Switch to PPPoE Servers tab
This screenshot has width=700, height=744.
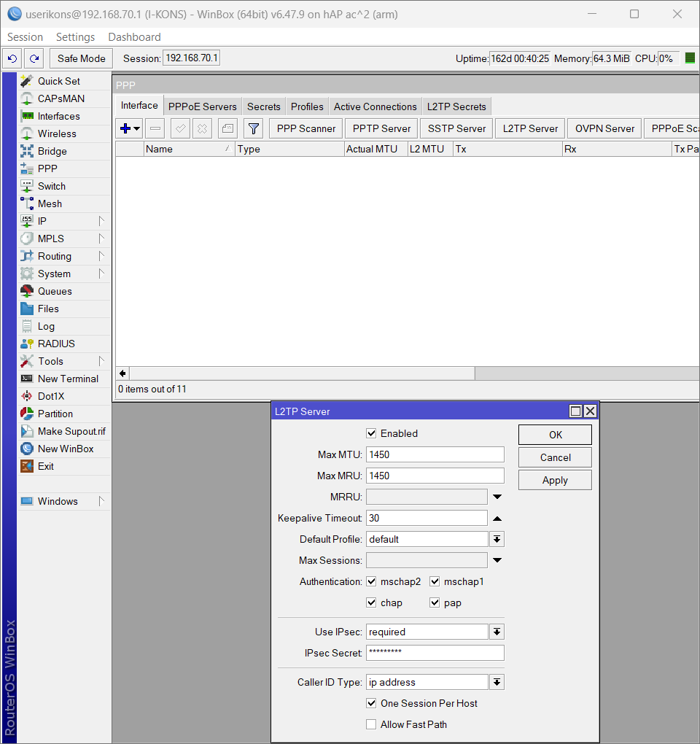[203, 106]
